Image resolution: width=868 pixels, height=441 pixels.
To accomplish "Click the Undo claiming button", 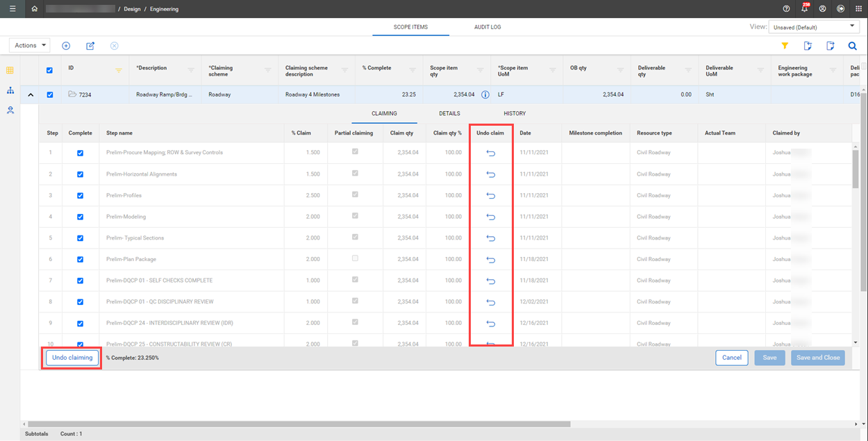I will point(72,358).
